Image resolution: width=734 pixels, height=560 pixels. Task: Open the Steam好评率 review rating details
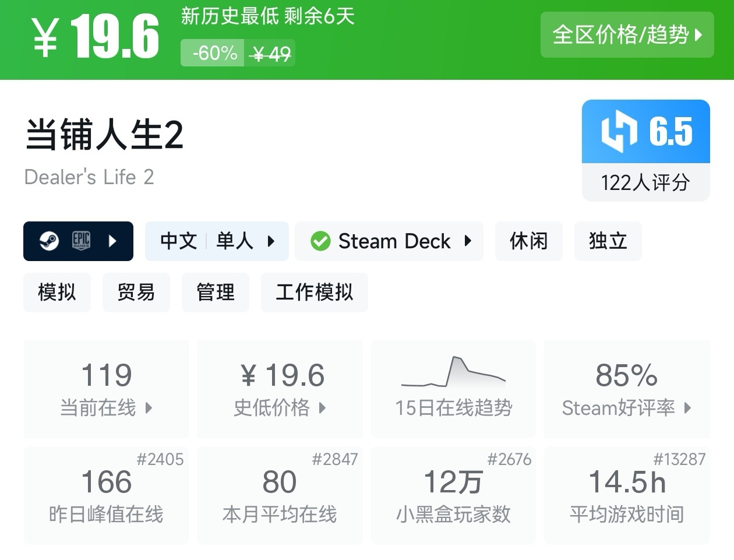pos(627,389)
